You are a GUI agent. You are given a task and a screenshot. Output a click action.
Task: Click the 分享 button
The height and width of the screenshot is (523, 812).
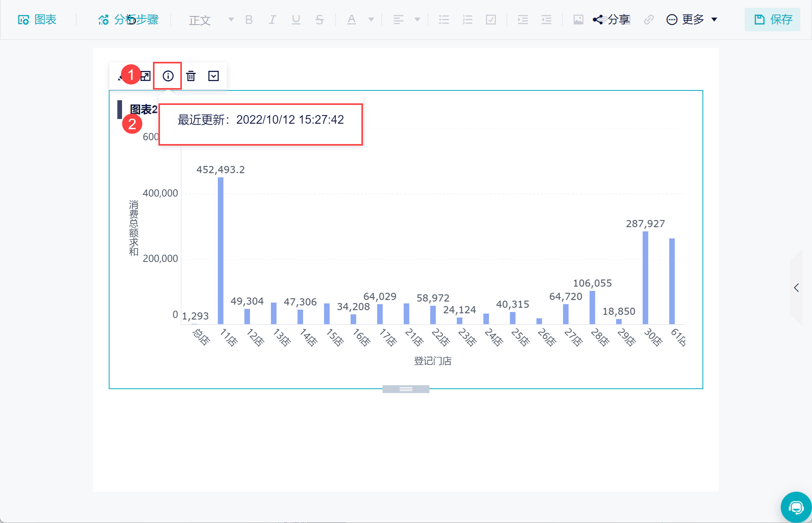click(611, 20)
